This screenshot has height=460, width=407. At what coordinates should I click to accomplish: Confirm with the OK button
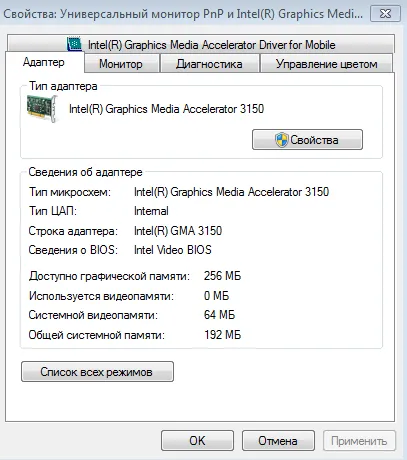pos(197,441)
